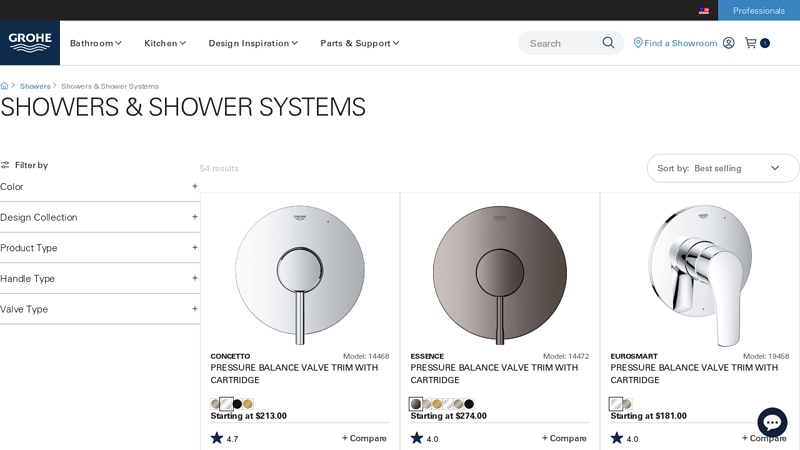
Task: Click the '54 results' count
Action: pos(219,168)
